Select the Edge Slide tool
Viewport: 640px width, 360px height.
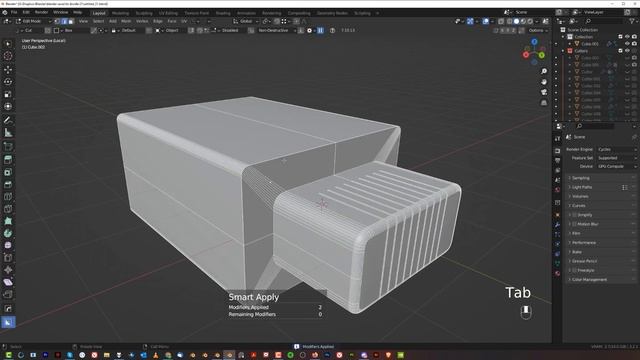point(8,258)
